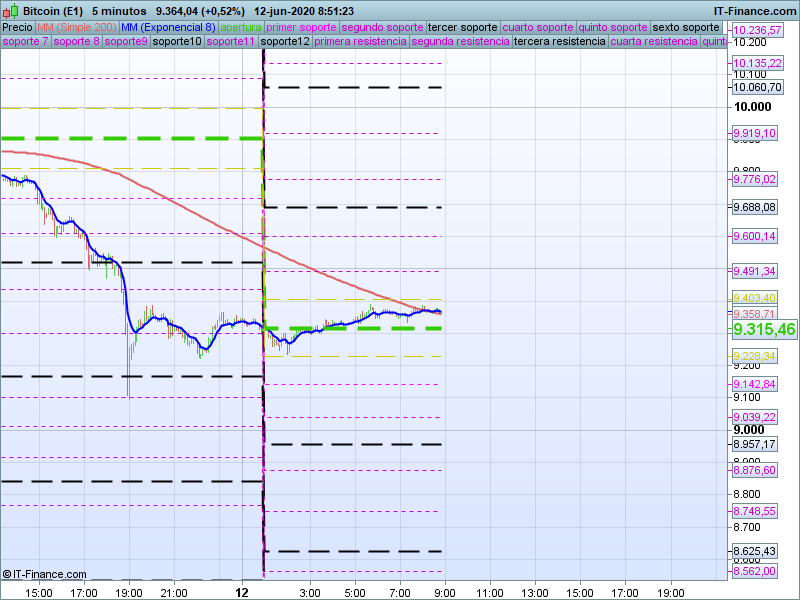Screen dimensions: 800x600
Task: Click the day 12 marker on time axis
Action: pos(241,592)
